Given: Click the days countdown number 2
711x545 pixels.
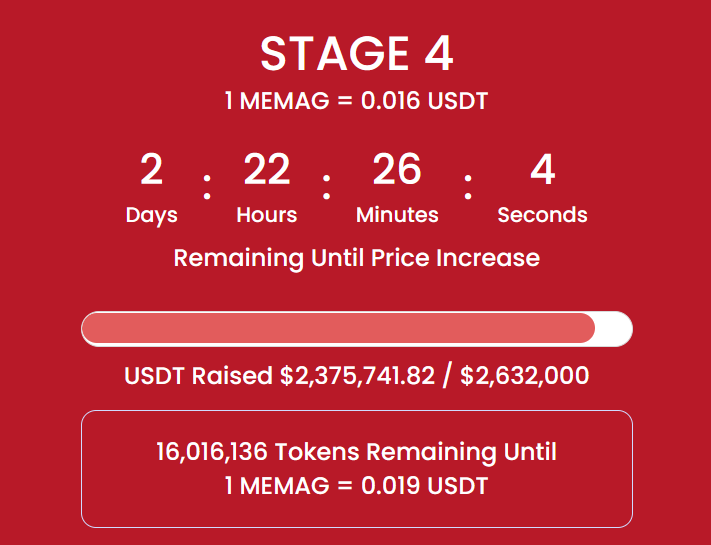Looking at the screenshot, I should [151, 169].
